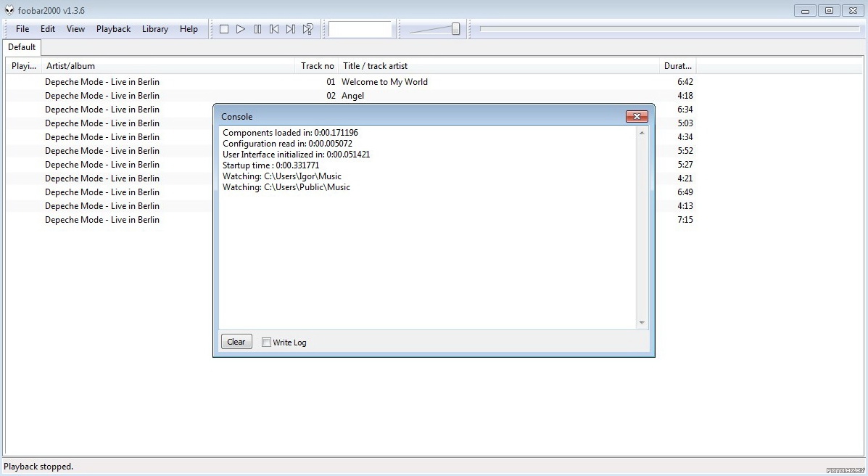Viewport: 868px width, 476px height.
Task: Open the Help menu
Action: click(x=189, y=29)
